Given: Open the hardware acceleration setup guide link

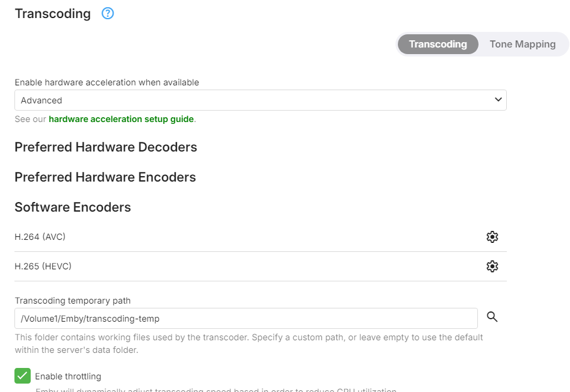Looking at the screenshot, I should click(x=121, y=119).
